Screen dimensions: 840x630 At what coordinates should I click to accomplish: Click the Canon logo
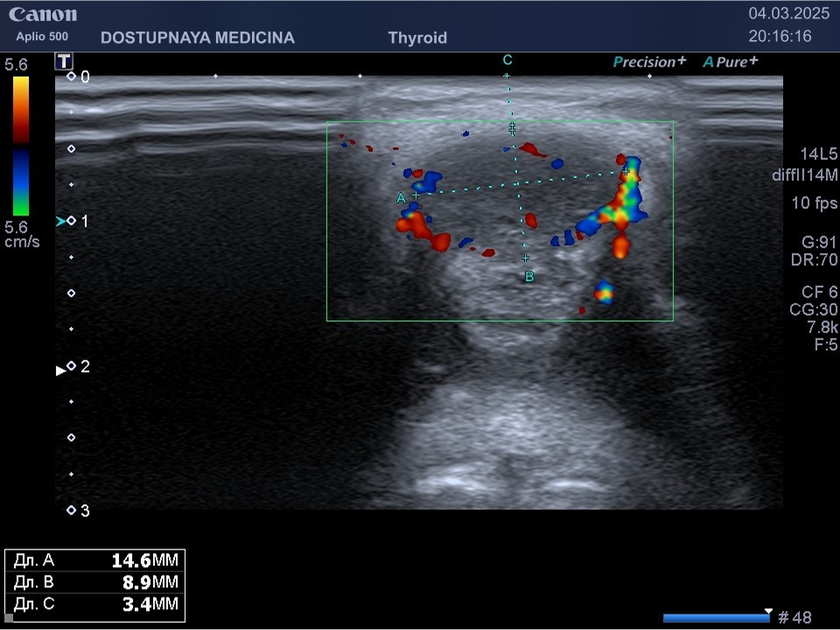pyautogui.click(x=43, y=15)
